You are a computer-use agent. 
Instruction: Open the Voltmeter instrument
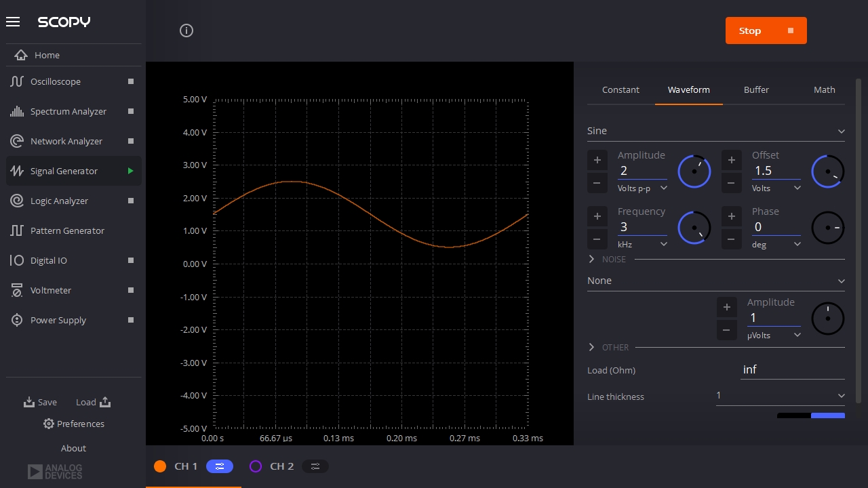click(x=51, y=290)
